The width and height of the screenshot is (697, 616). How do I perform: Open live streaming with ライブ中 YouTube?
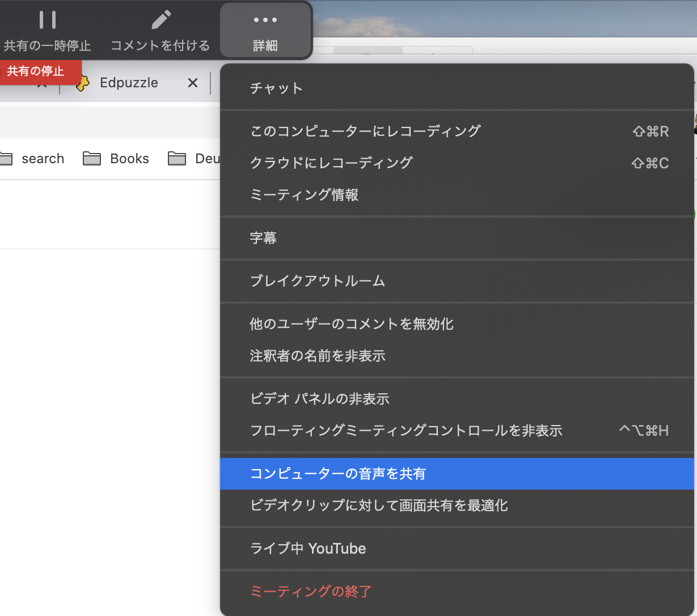click(x=308, y=548)
